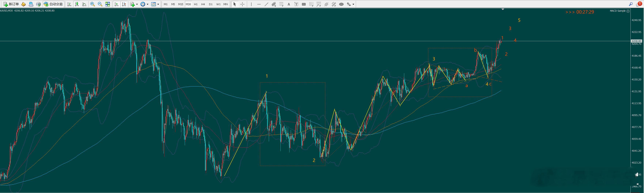Zoom in on the chart
The width and height of the screenshot is (644, 193).
tap(92, 4)
